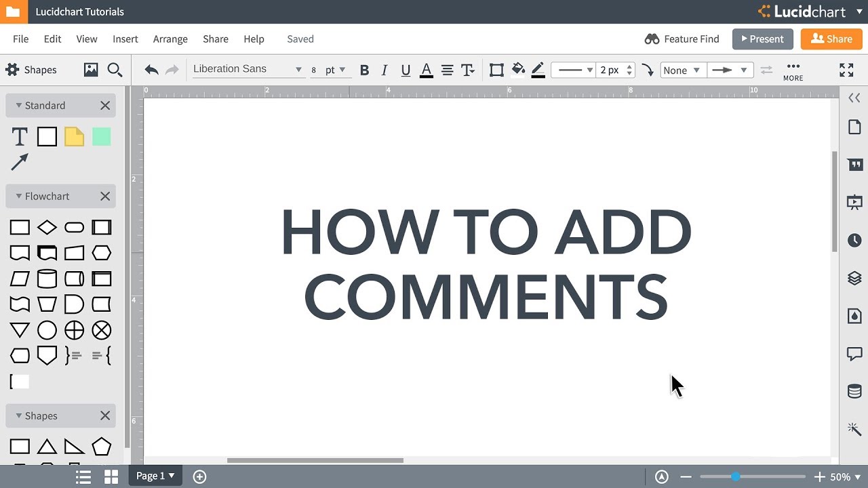Open the end arrow style dropdown

(730, 70)
